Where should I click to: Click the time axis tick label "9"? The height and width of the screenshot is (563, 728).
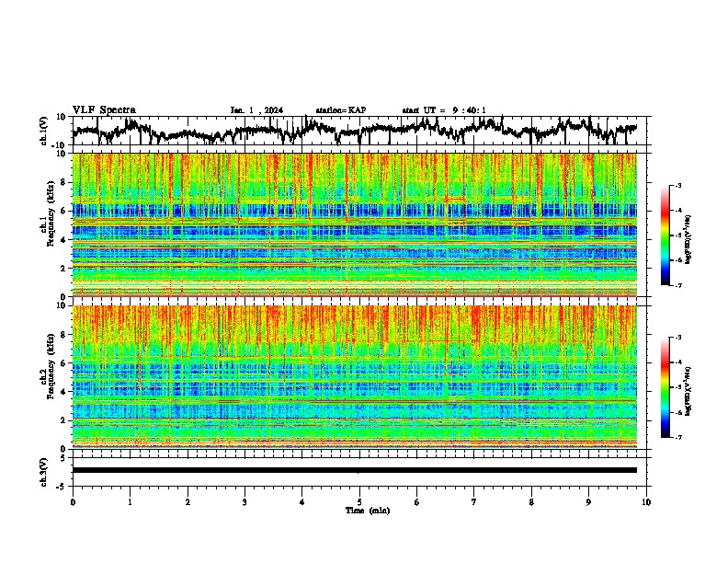click(x=588, y=502)
